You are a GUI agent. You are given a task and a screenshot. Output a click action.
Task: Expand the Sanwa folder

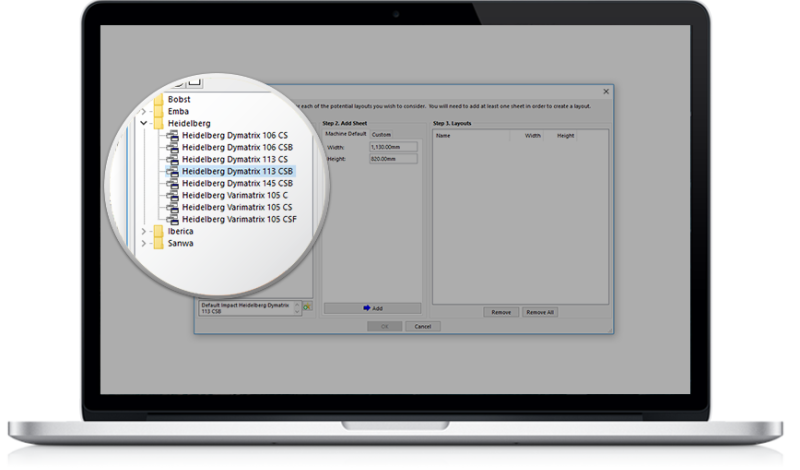pos(143,243)
